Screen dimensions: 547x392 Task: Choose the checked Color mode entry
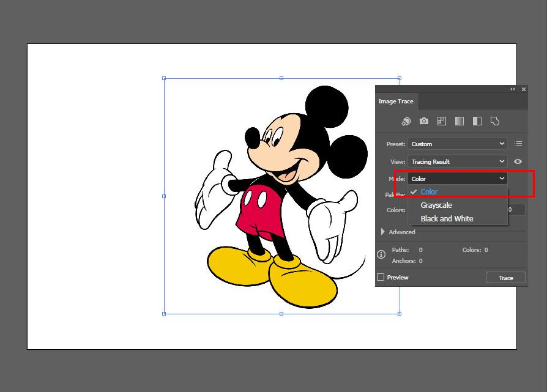(x=428, y=191)
